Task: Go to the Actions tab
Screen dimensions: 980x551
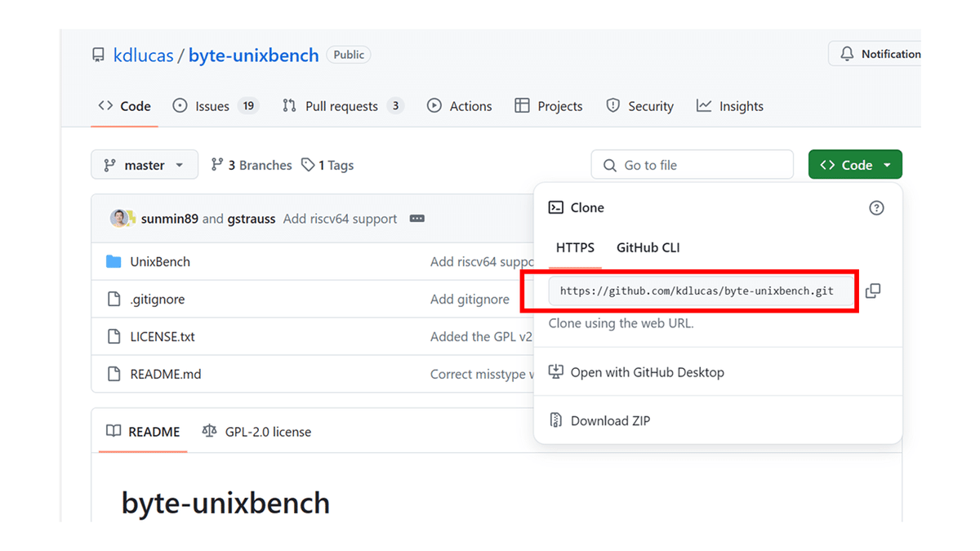Action: click(x=460, y=106)
